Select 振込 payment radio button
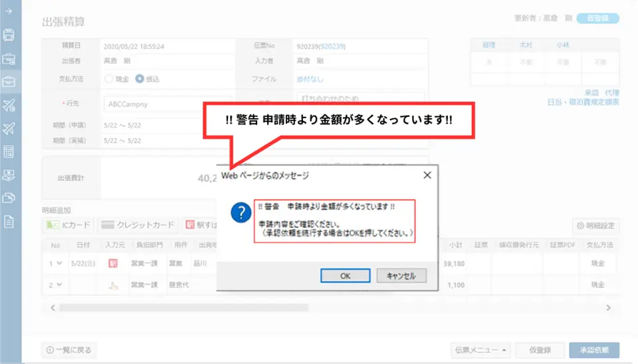 (x=140, y=79)
